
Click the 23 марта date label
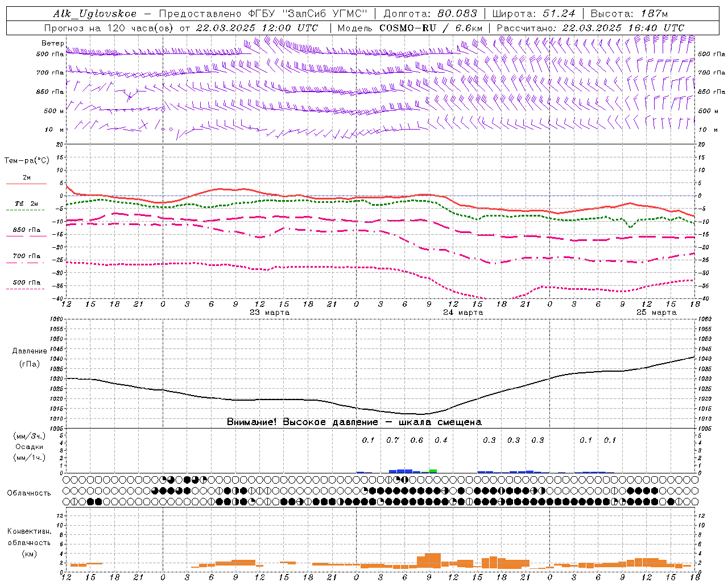coord(270,313)
